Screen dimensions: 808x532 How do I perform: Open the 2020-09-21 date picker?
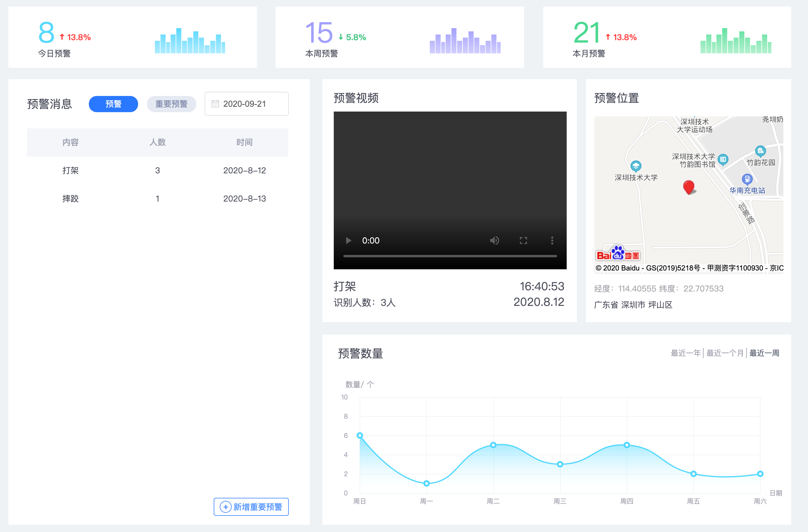pos(246,104)
